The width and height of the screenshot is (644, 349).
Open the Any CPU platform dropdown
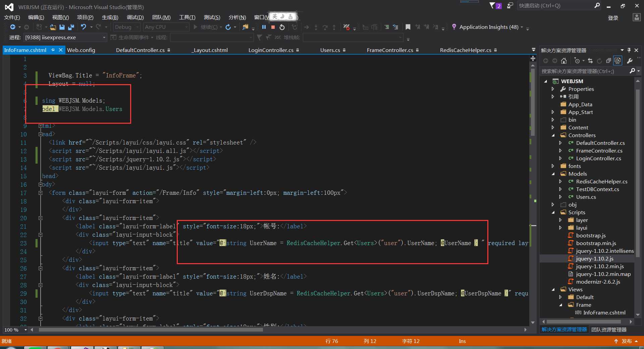coord(166,27)
